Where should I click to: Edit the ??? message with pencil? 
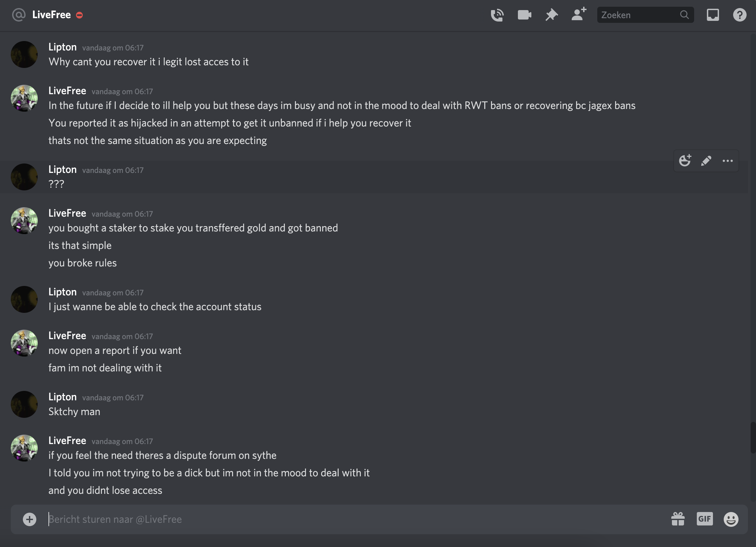tap(706, 161)
